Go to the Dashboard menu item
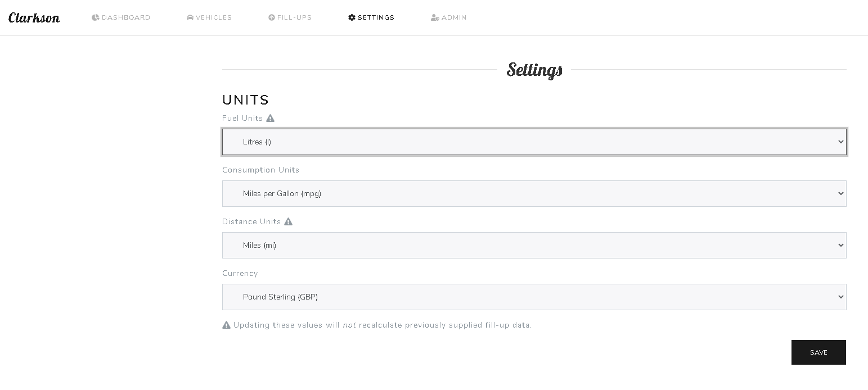Image resolution: width=868 pixels, height=390 pixels. pyautogui.click(x=126, y=17)
